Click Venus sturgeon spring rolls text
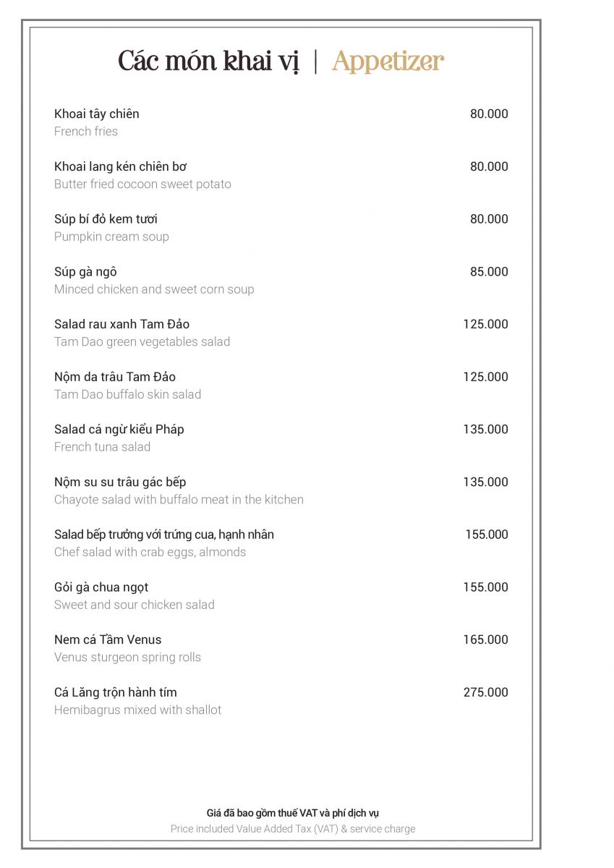The height and width of the screenshot is (868, 614). coord(127,658)
